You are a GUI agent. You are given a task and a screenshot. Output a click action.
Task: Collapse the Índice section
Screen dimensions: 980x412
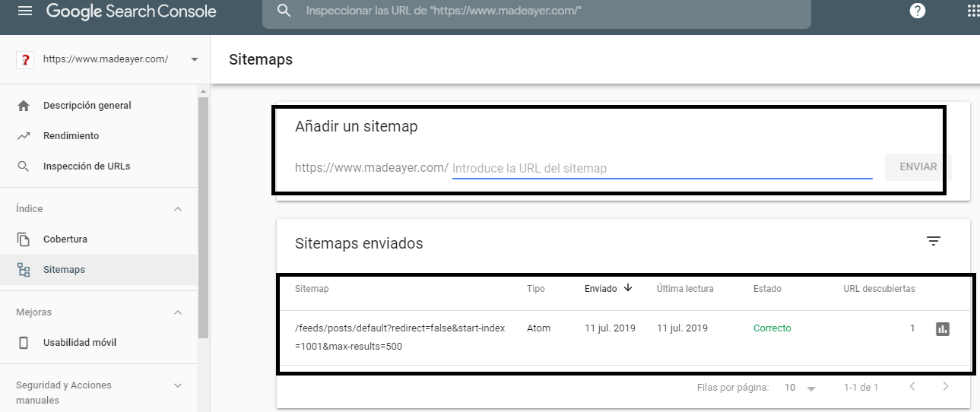point(178,209)
